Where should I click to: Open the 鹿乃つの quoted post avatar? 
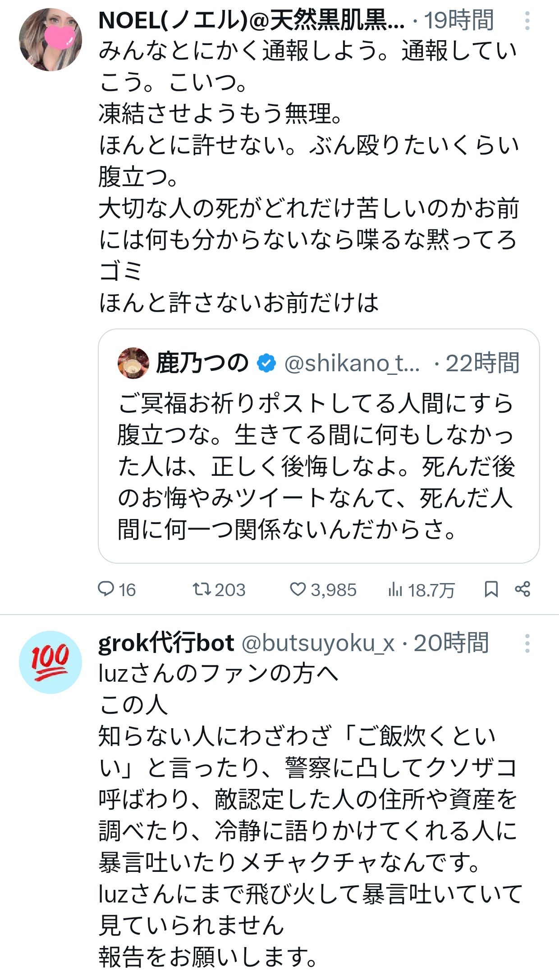point(133,363)
